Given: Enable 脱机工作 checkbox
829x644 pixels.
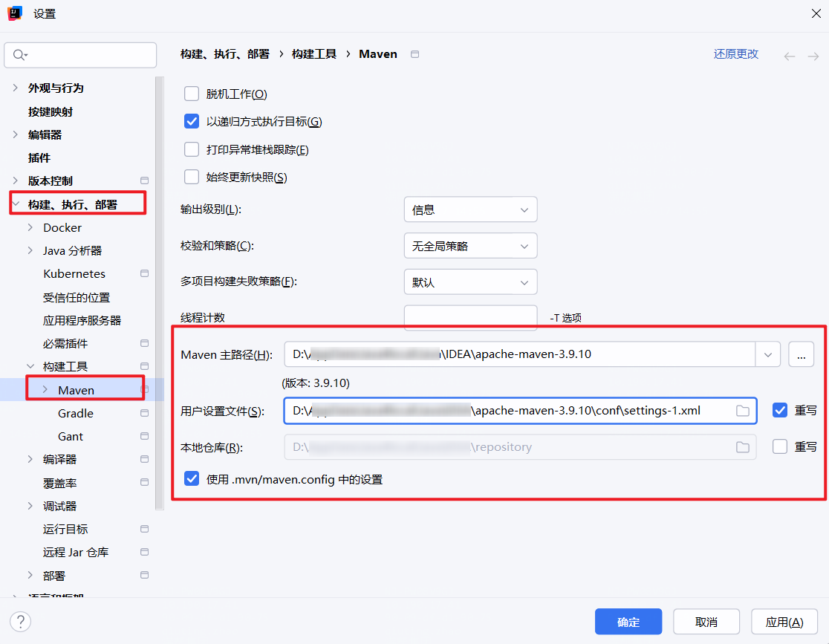Looking at the screenshot, I should [x=192, y=94].
